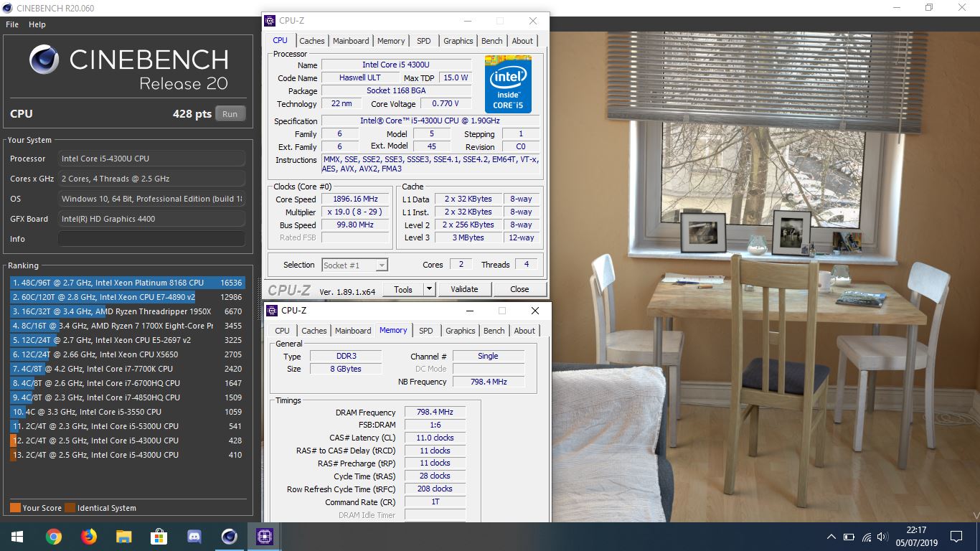Click the Core Speed 1896.16 MHz value
The height and width of the screenshot is (551, 980).
(x=355, y=199)
